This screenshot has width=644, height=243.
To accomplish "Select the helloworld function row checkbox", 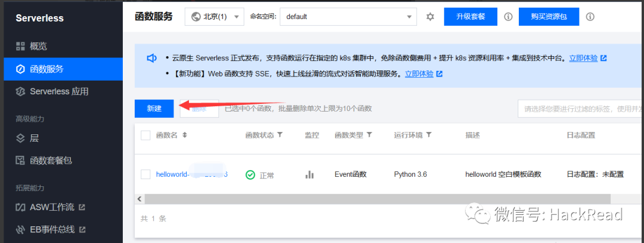I will pyautogui.click(x=145, y=174).
